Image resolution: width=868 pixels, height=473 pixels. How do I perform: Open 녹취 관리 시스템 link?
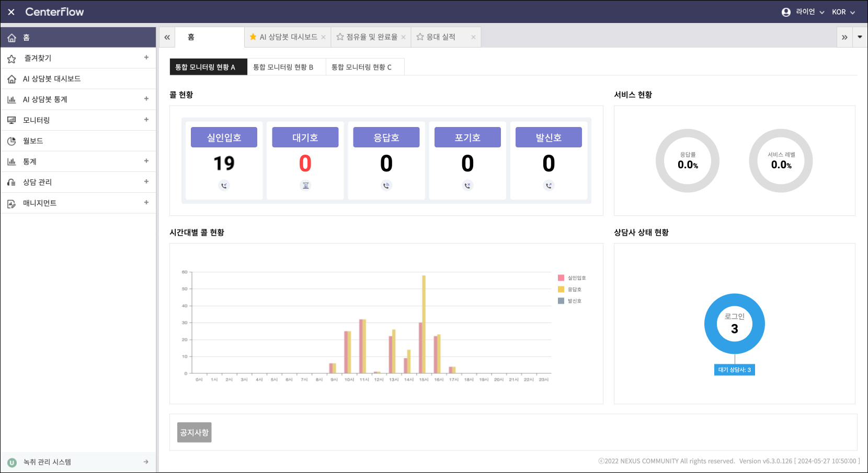tap(78, 462)
